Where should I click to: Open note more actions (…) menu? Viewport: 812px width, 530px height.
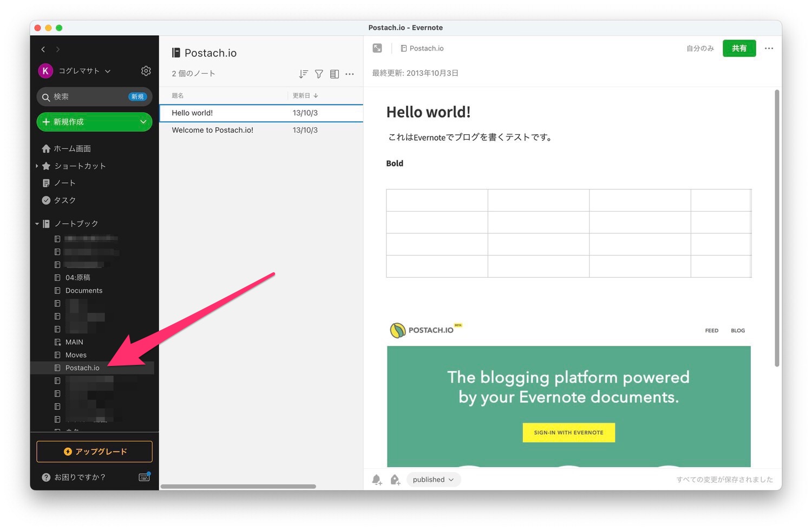(769, 48)
